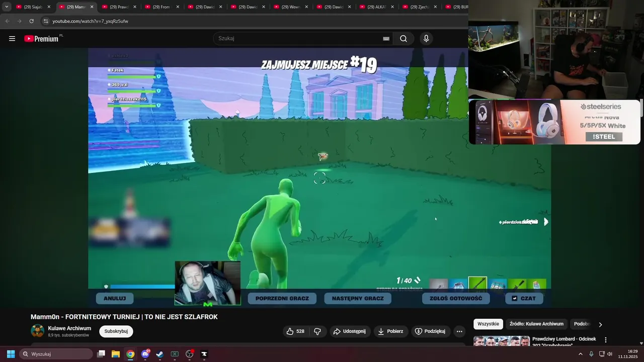Open the Windows Start menu

click(x=11, y=354)
